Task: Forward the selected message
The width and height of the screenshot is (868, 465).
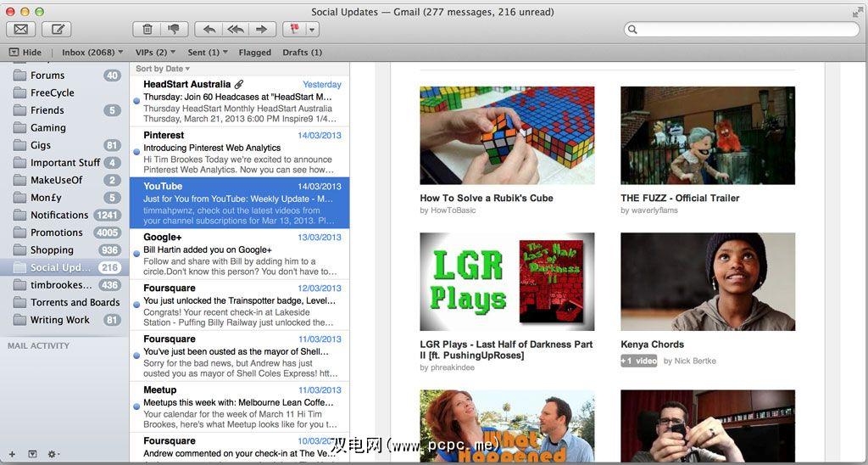Action: coord(262,30)
